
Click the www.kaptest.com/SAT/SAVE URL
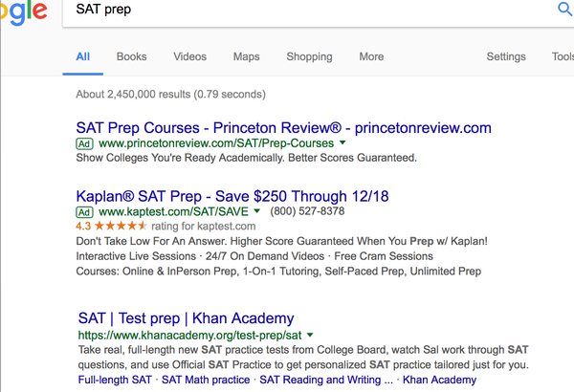tap(173, 211)
